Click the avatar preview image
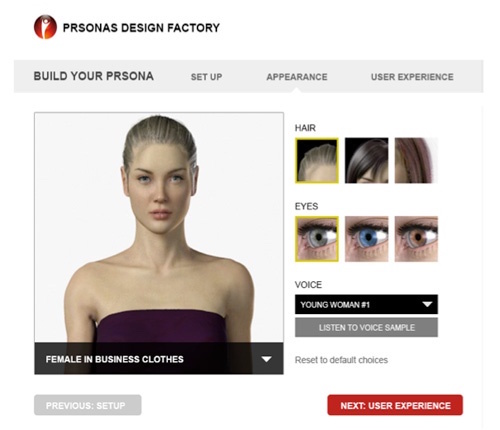The width and height of the screenshot is (500, 430). coord(159,227)
